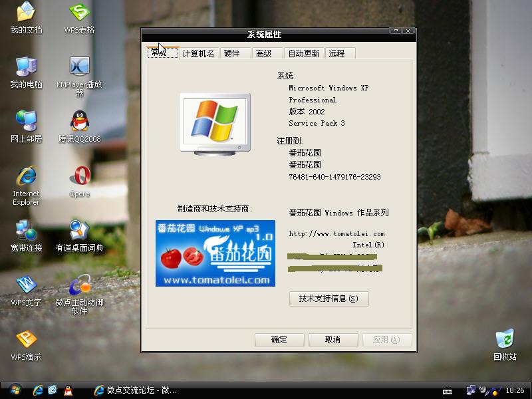Switch to the 常规 tab

coord(162,53)
